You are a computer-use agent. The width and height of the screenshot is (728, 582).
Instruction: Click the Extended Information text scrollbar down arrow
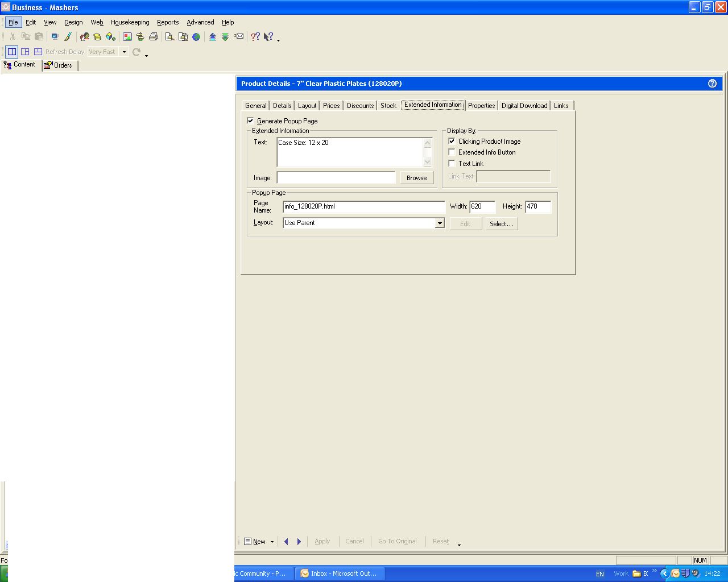point(428,163)
